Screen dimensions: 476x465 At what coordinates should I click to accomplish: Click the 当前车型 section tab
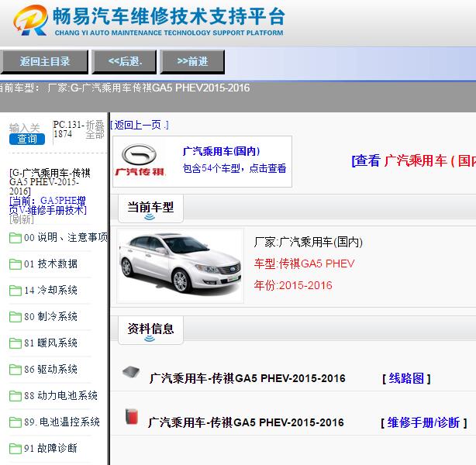(x=150, y=208)
